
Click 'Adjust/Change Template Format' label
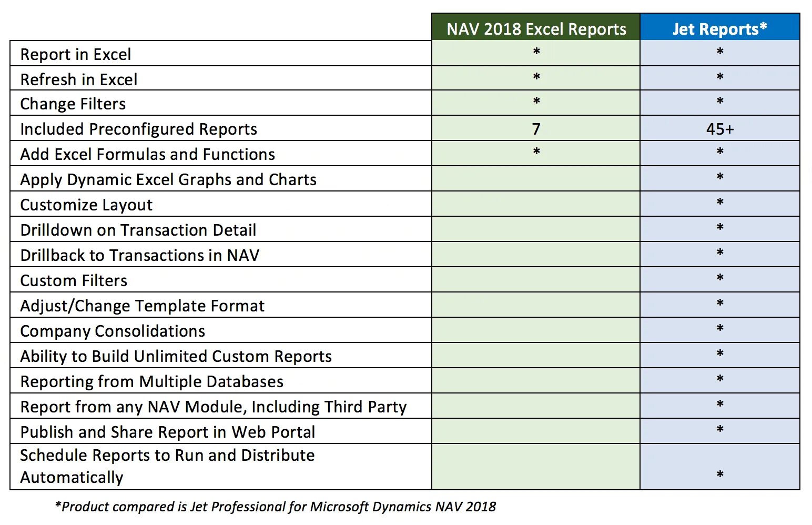[x=143, y=306]
